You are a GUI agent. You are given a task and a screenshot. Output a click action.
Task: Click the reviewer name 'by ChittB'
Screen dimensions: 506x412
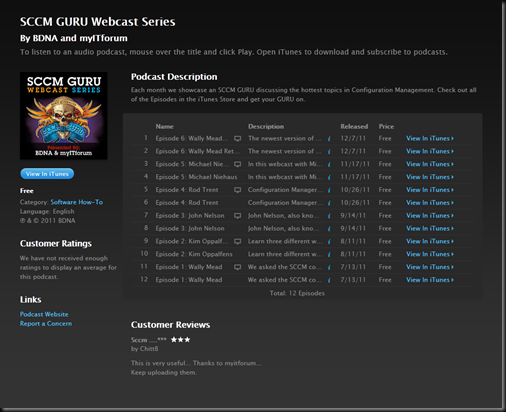(x=144, y=349)
